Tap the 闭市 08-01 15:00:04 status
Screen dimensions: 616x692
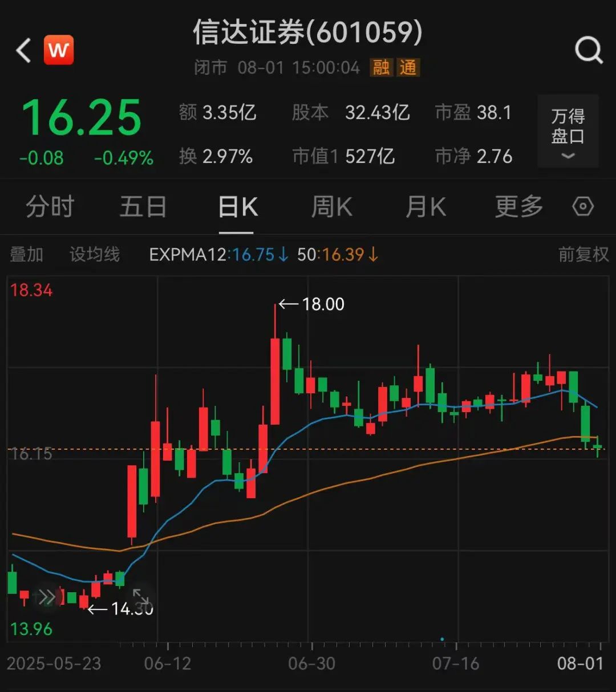277,68
